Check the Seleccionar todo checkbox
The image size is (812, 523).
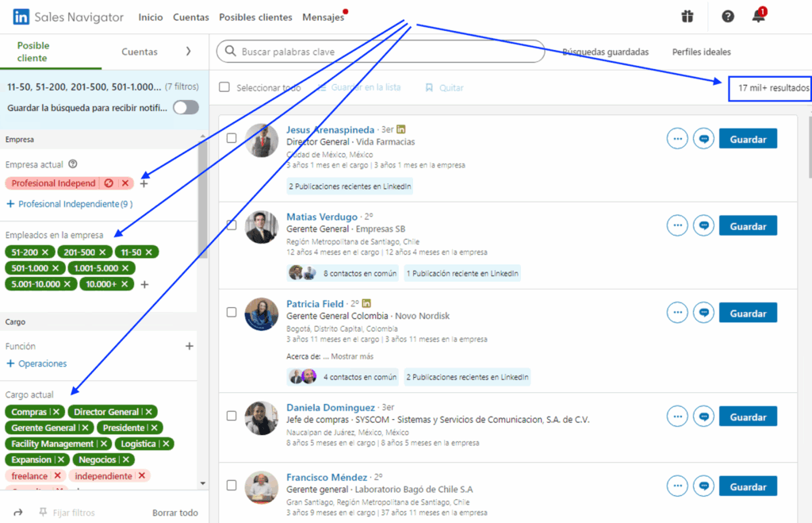[x=224, y=87]
